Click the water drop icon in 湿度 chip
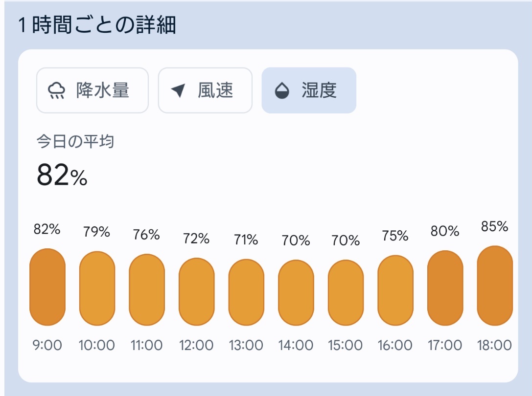 (x=282, y=91)
